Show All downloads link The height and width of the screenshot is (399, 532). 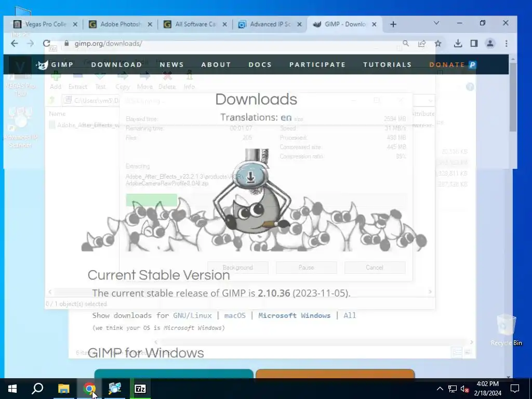coord(350,315)
